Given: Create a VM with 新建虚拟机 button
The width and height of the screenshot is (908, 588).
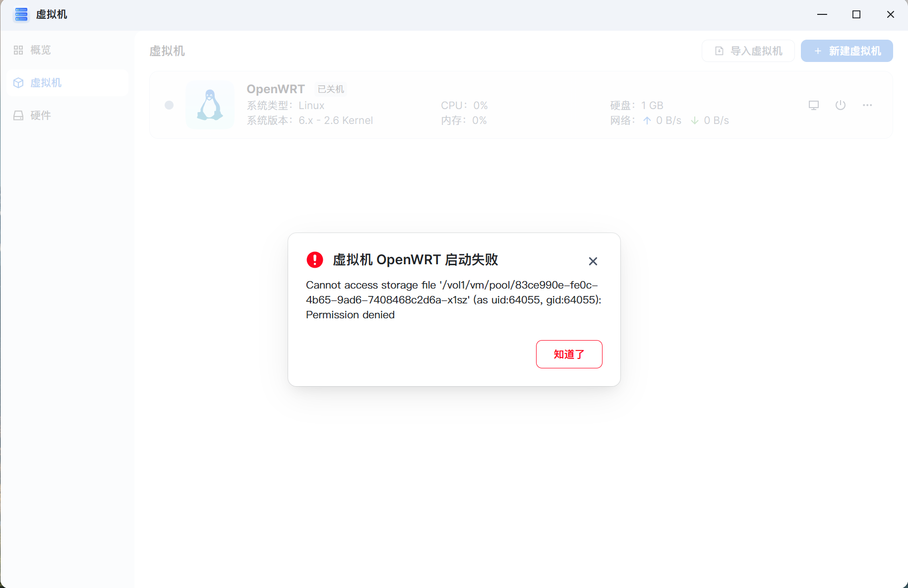Looking at the screenshot, I should [x=847, y=51].
